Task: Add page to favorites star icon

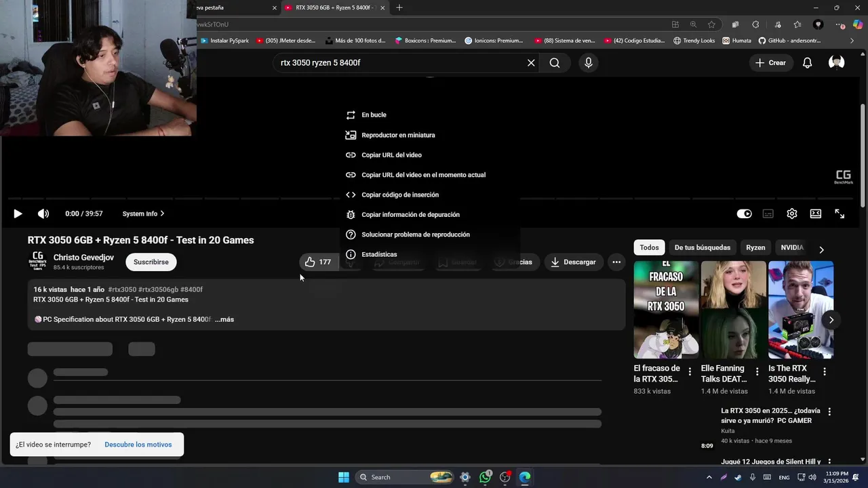Action: pos(711,24)
